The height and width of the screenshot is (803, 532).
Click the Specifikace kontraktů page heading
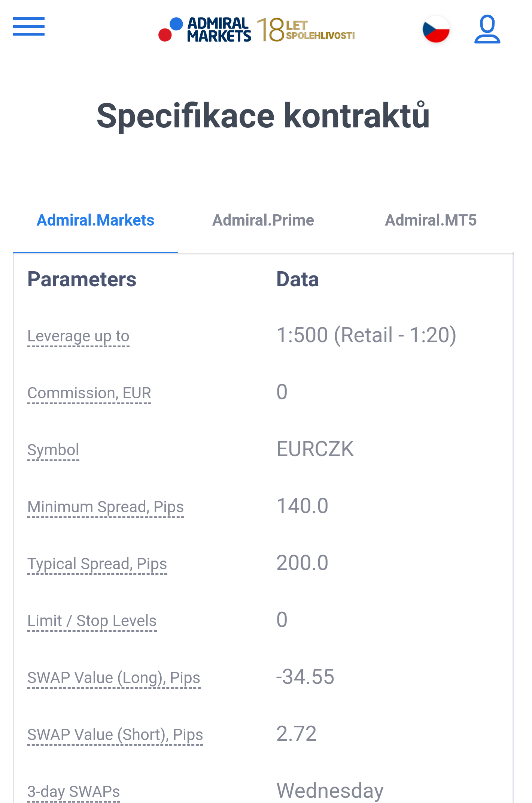click(263, 116)
